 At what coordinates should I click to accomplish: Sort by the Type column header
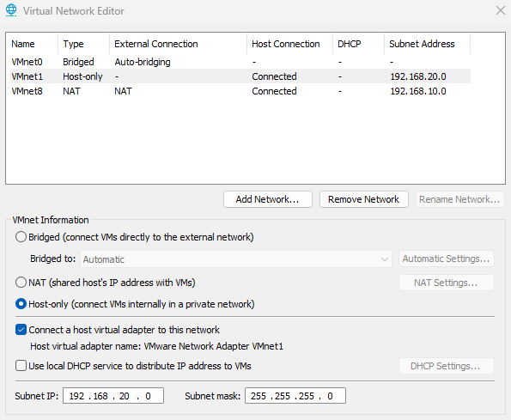84,44
